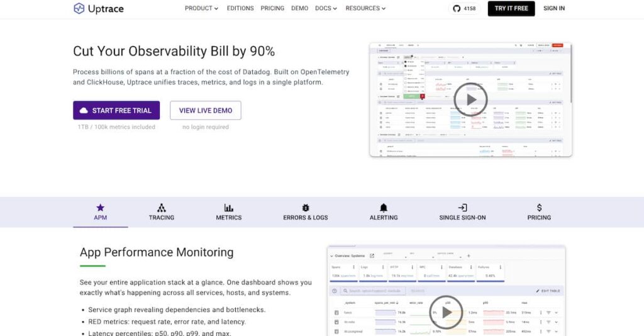Play the APM overview video
The height and width of the screenshot is (336, 644).
(446, 312)
